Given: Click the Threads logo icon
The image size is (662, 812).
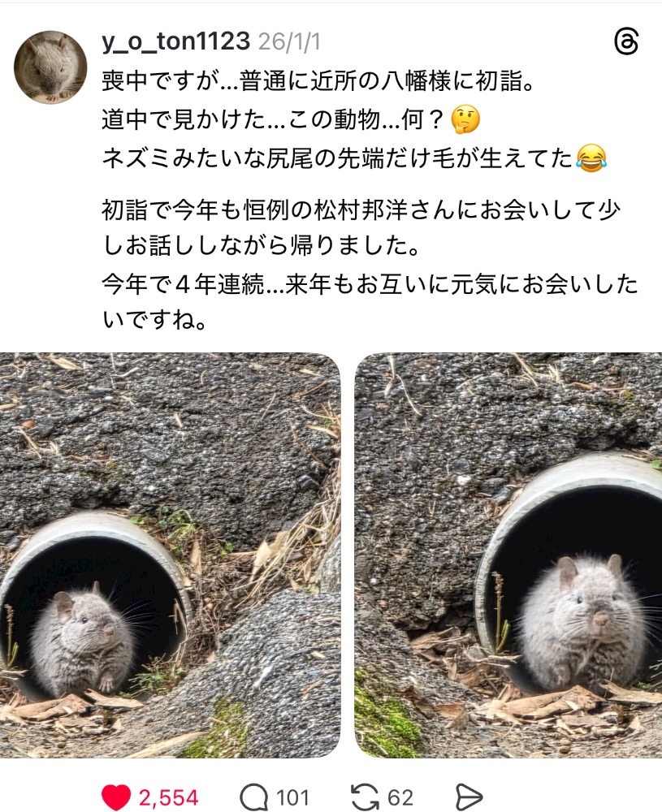Looking at the screenshot, I should [625, 41].
